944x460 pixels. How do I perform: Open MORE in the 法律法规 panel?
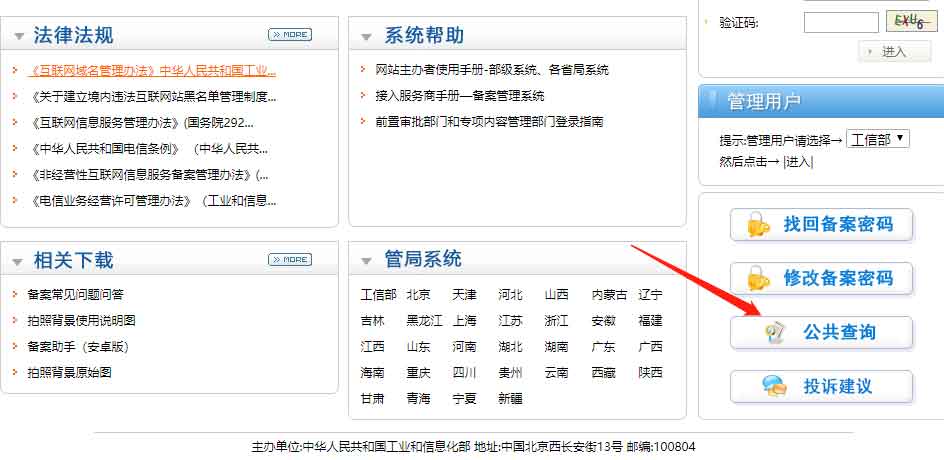coord(289,35)
